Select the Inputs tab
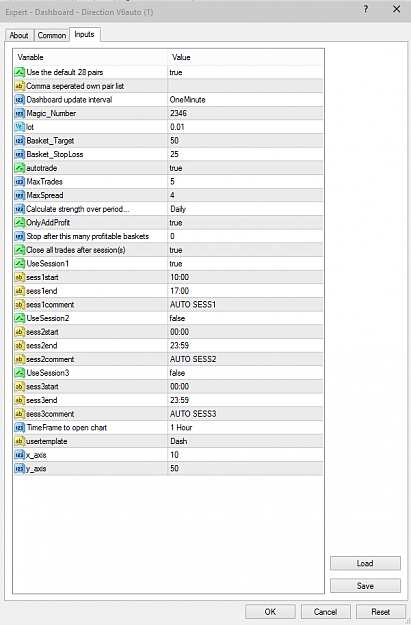The width and height of the screenshot is (411, 625). pyautogui.click(x=85, y=34)
